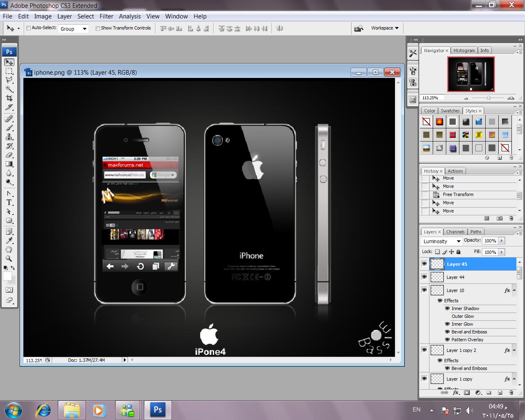The width and height of the screenshot is (525, 420).
Task: Create new snapshot in History panel
Action: point(500,219)
